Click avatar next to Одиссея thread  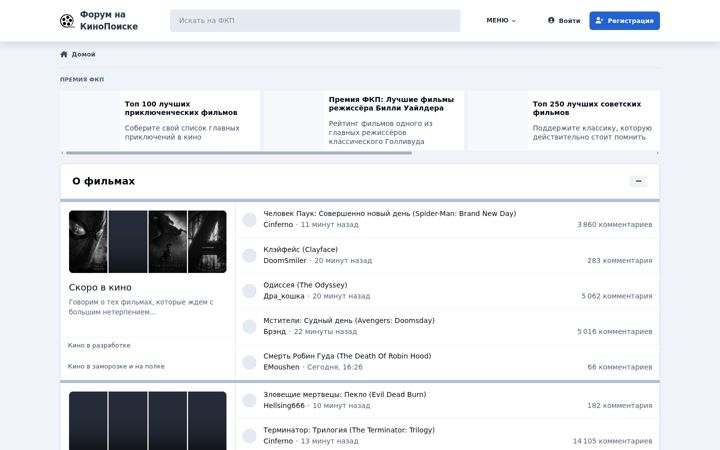click(249, 291)
